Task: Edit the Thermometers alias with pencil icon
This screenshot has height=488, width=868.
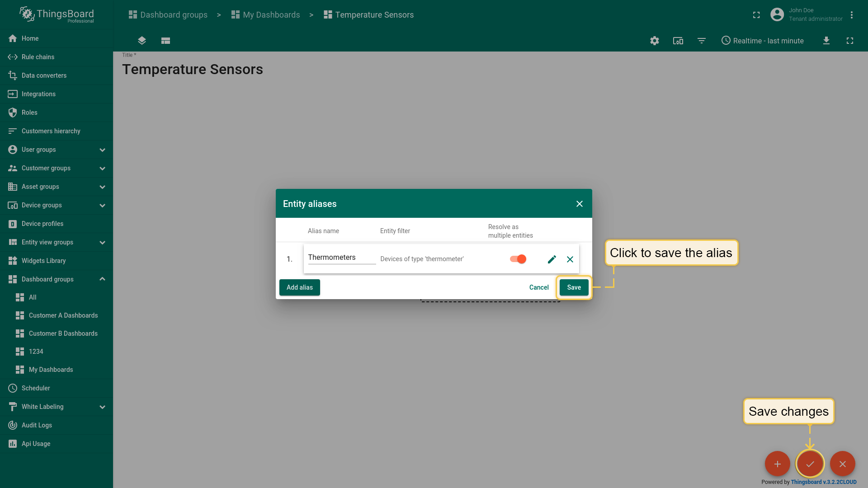Action: coord(552,259)
